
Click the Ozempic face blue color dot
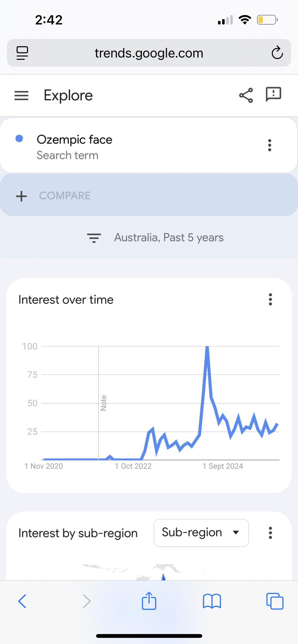tap(19, 138)
